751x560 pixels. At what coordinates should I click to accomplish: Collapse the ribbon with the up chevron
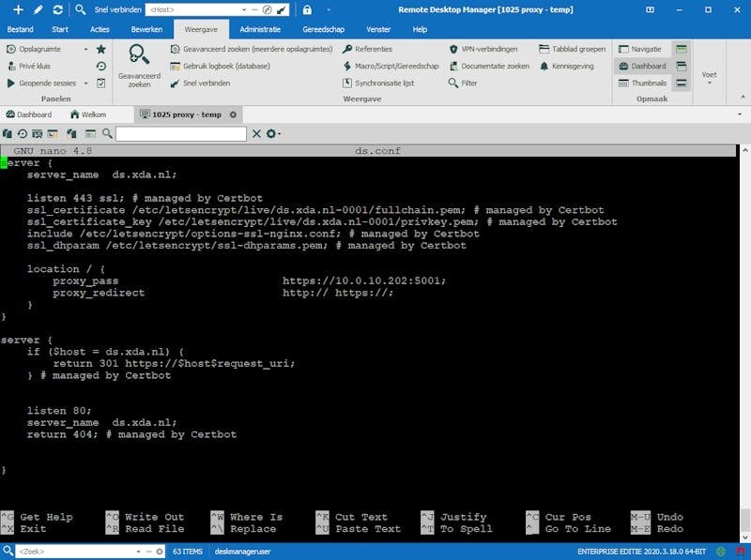(743, 97)
